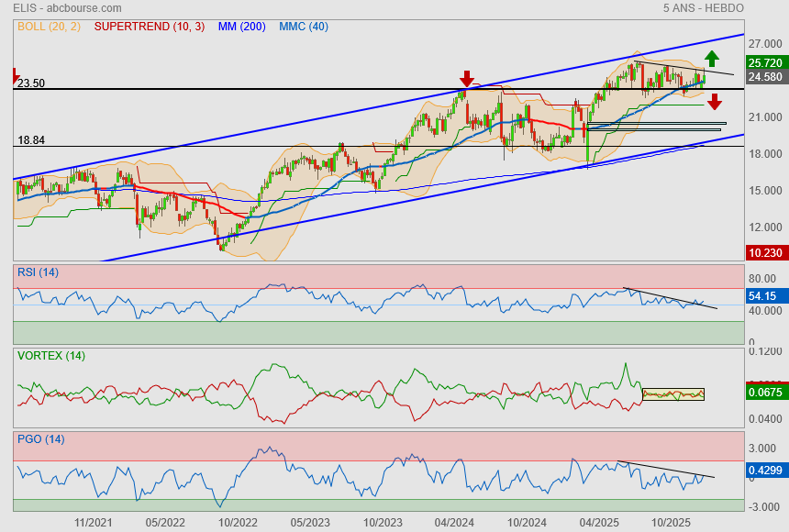789x532 pixels.
Task: Select the MMC (40) moving average label
Action: [303, 27]
